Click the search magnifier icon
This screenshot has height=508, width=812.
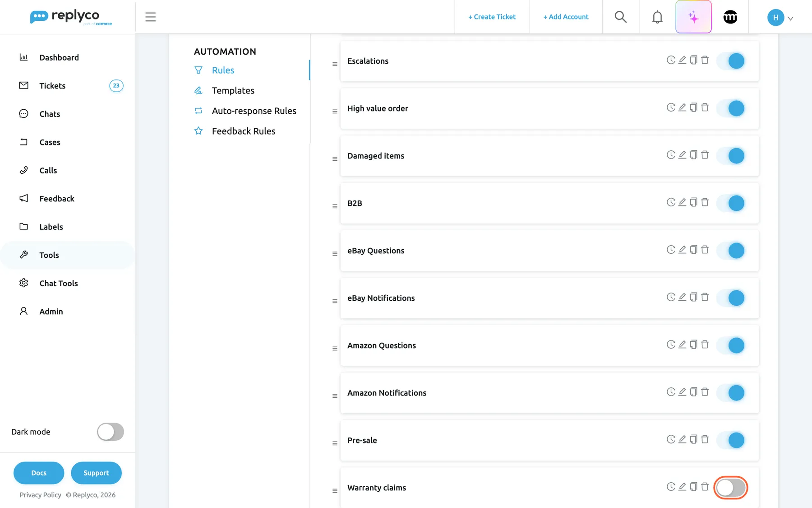[x=621, y=17]
